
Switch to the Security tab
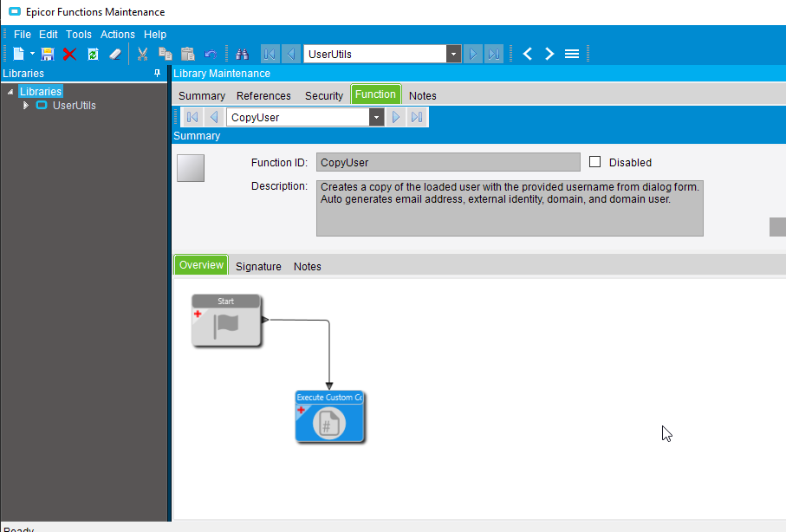coord(324,96)
